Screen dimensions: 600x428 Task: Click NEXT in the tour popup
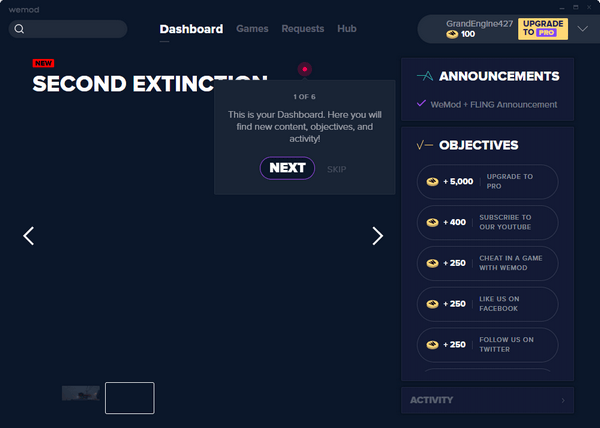287,168
